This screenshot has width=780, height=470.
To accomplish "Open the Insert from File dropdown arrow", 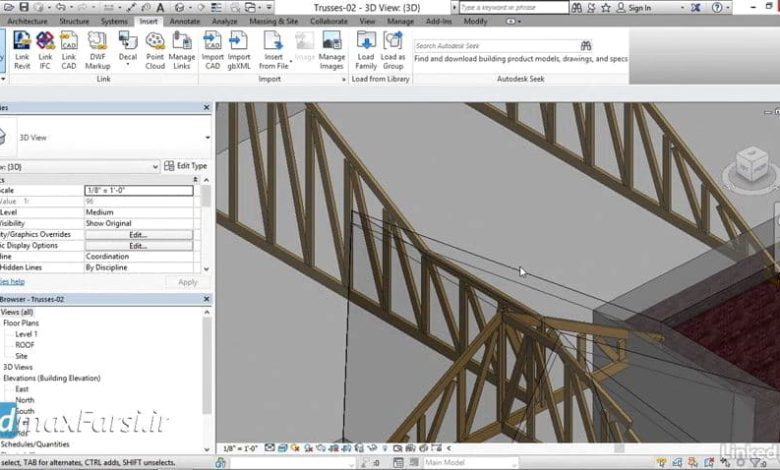I will (291, 62).
